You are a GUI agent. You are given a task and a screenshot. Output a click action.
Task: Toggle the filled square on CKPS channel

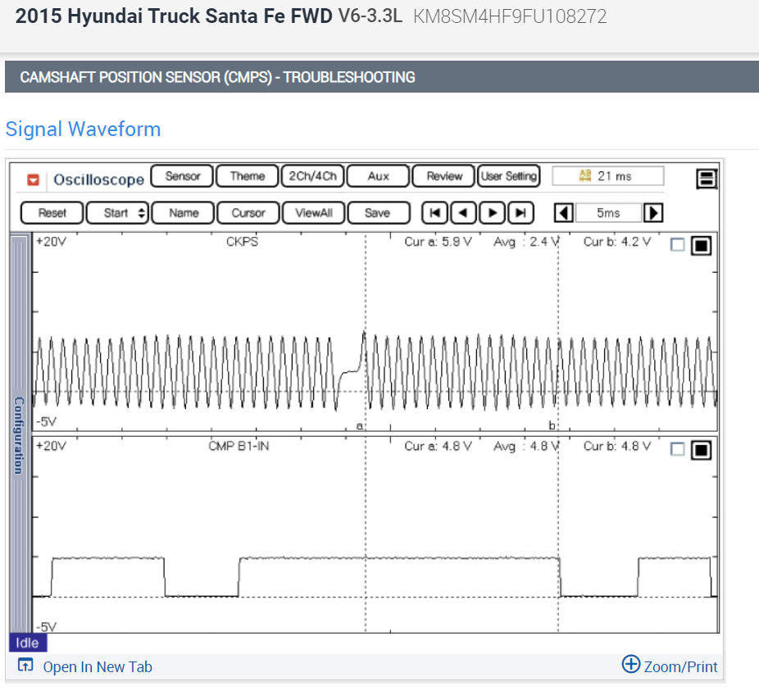[702, 245]
